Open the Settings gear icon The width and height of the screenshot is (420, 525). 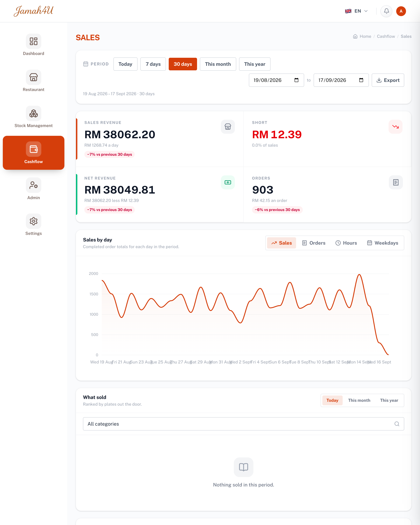(34, 221)
